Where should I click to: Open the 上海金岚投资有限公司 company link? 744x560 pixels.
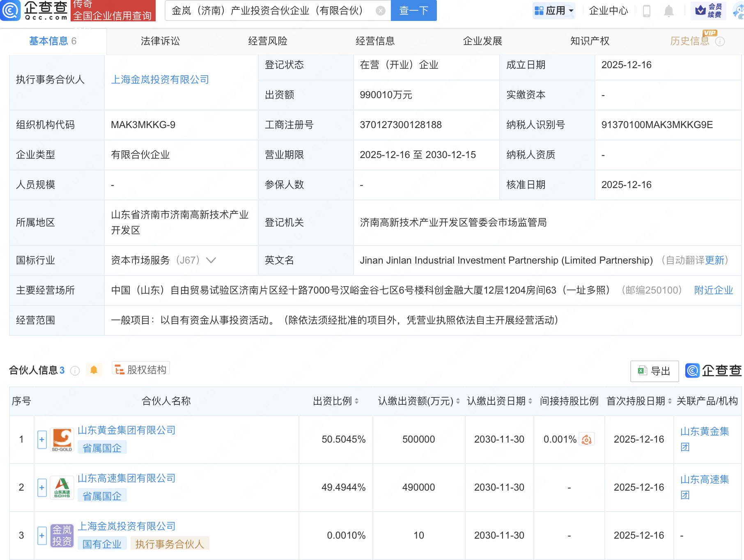161,79
